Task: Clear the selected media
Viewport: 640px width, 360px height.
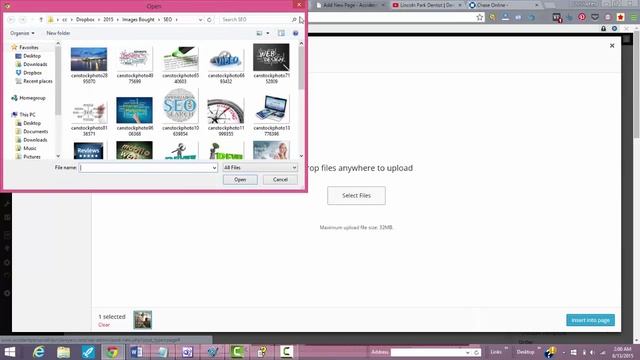Action: pyautogui.click(x=104, y=325)
